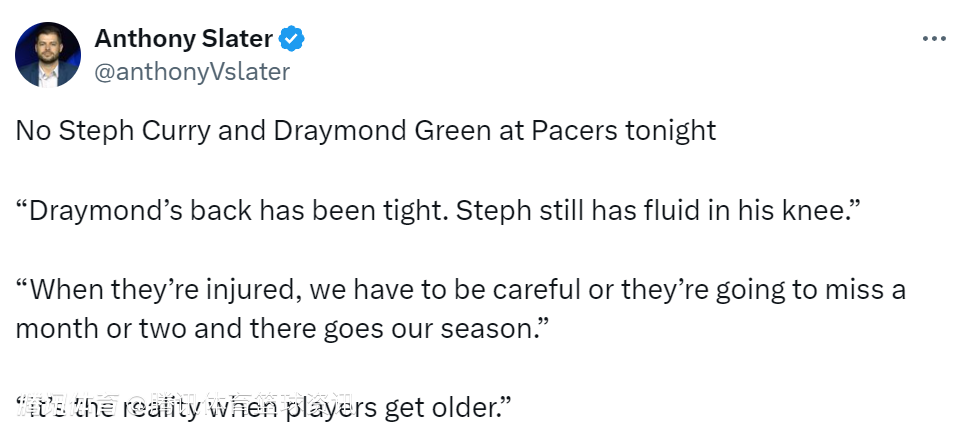The width and height of the screenshot is (955, 432).
Task: Open the Anthony Slater display name link
Action: point(183,39)
